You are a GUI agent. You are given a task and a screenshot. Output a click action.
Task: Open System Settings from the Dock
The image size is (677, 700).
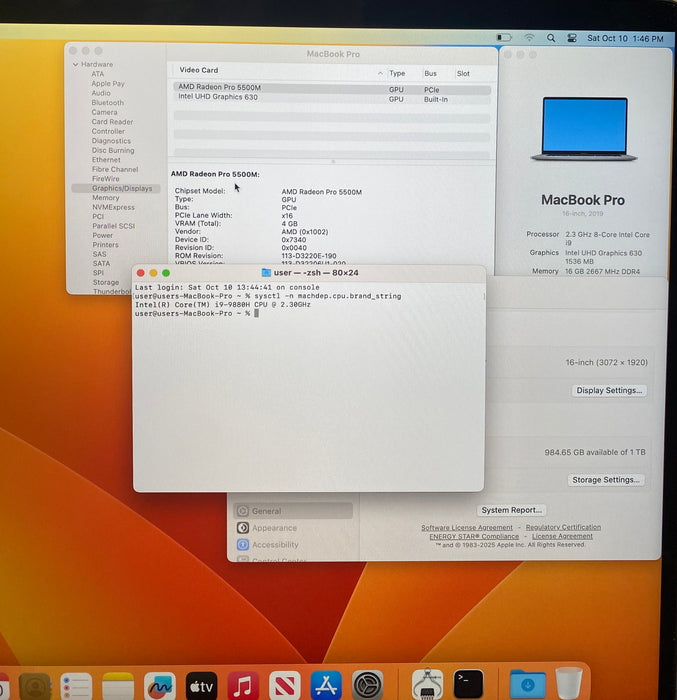tap(368, 685)
